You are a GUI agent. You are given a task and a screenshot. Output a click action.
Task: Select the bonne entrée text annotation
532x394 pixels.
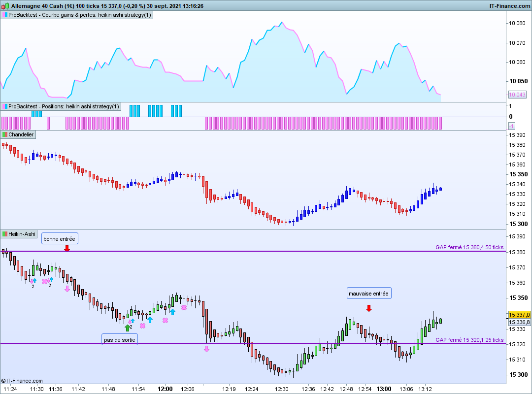(60, 238)
